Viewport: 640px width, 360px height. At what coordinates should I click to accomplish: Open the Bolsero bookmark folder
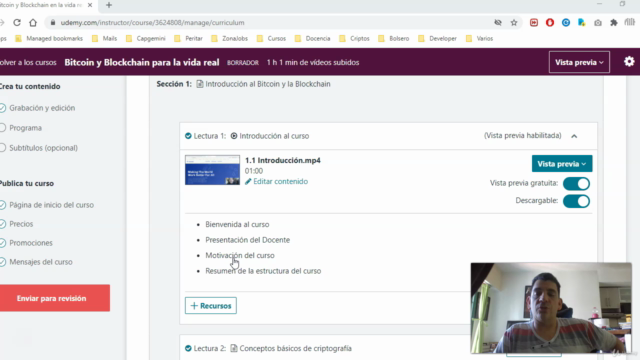coord(394,38)
